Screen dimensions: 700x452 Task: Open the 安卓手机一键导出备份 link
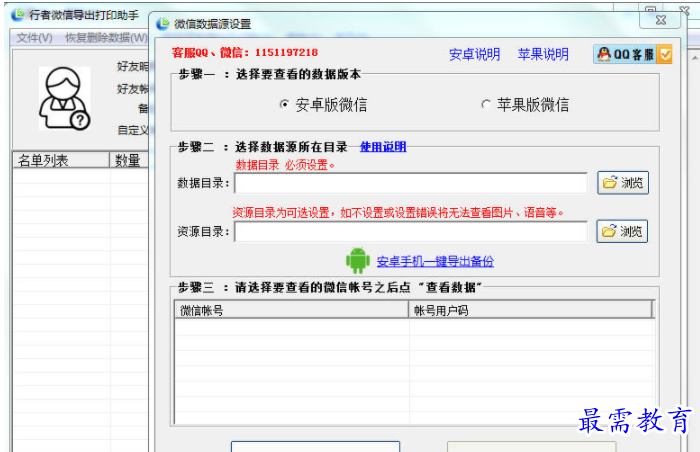[x=435, y=261]
